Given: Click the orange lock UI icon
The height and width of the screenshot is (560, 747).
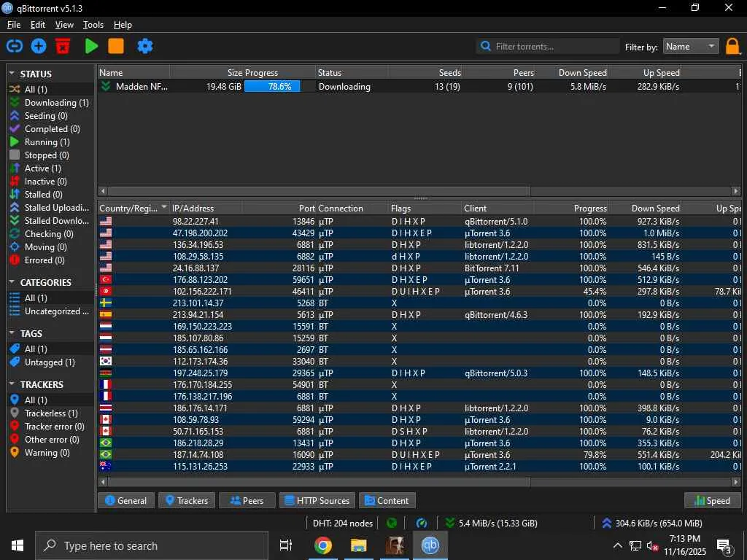Looking at the screenshot, I should pos(732,47).
